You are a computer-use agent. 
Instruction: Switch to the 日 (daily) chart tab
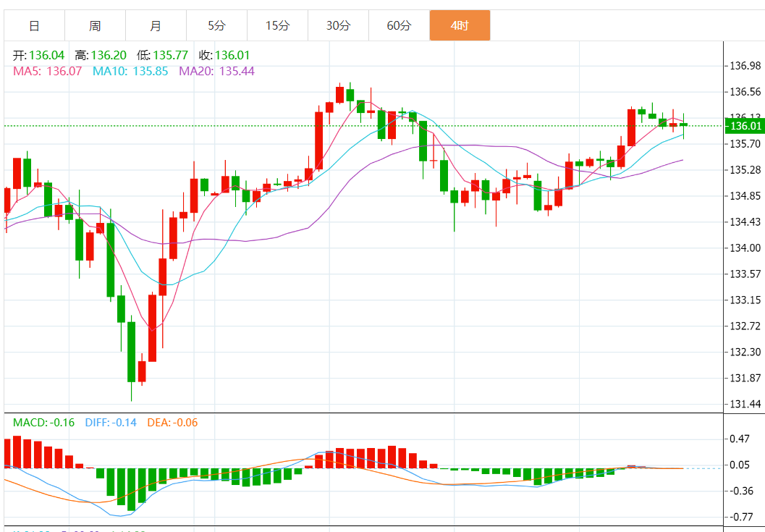[34, 26]
